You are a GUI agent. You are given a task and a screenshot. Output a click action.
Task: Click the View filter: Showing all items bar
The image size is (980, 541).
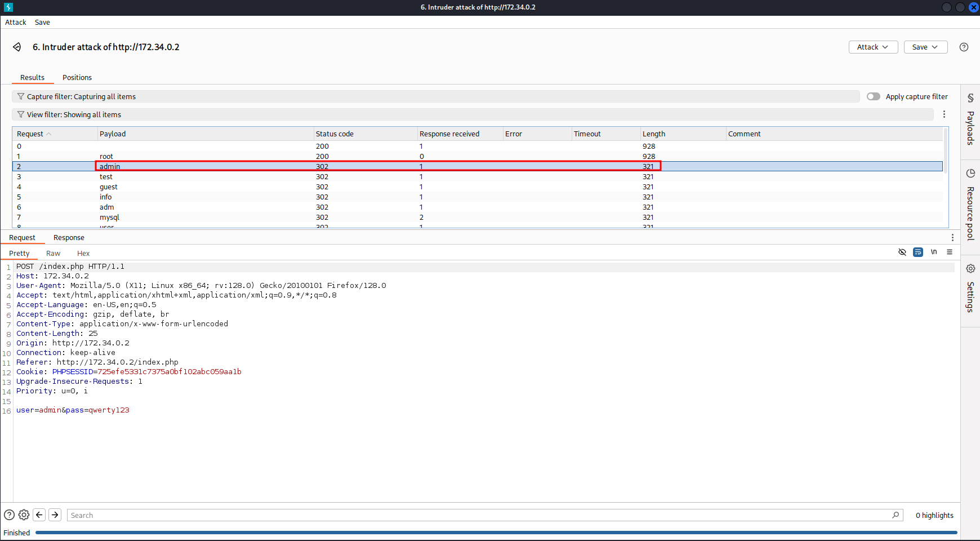(x=473, y=114)
